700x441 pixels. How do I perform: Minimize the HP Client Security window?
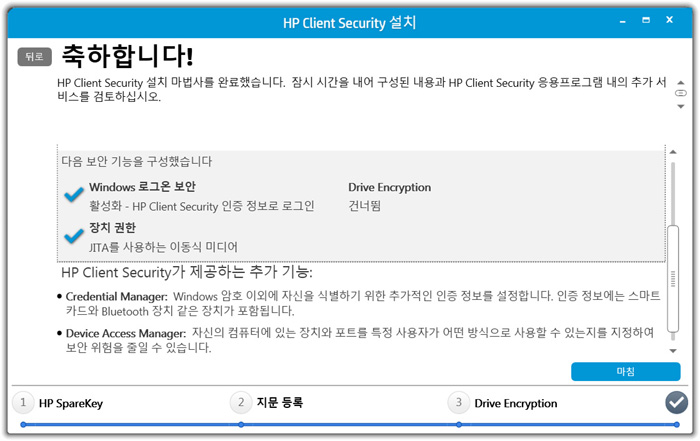point(623,21)
